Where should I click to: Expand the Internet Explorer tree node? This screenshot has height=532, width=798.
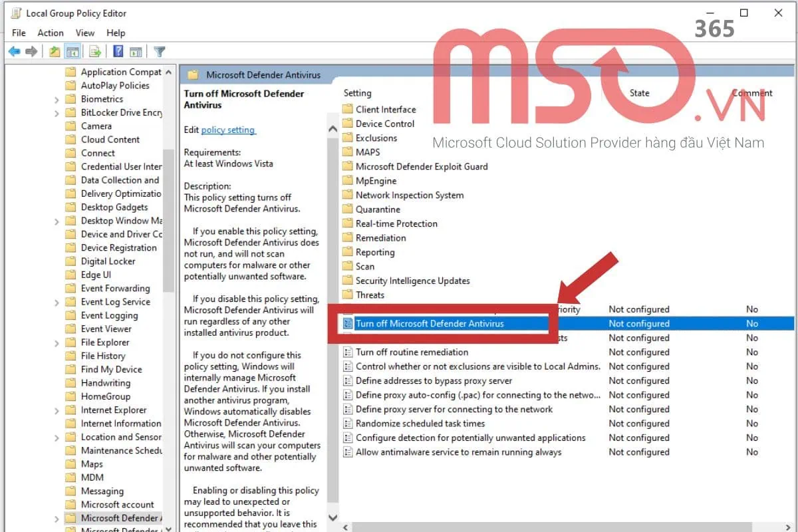pyautogui.click(x=57, y=410)
